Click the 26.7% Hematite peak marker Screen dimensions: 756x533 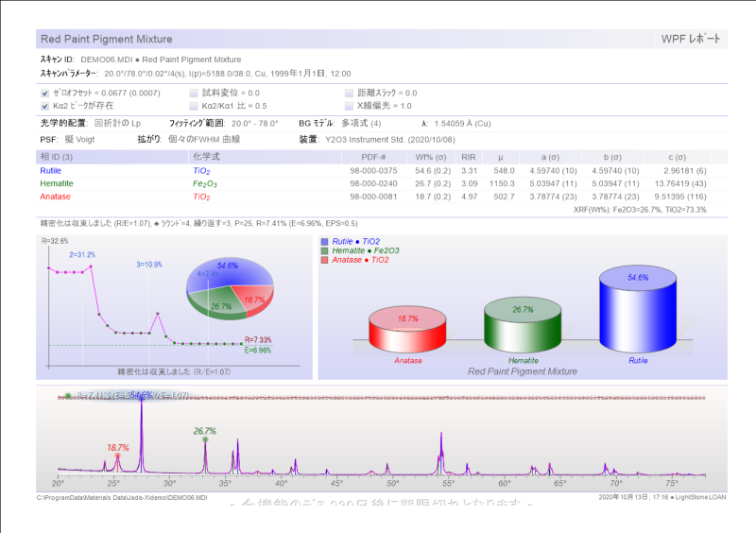pos(205,440)
